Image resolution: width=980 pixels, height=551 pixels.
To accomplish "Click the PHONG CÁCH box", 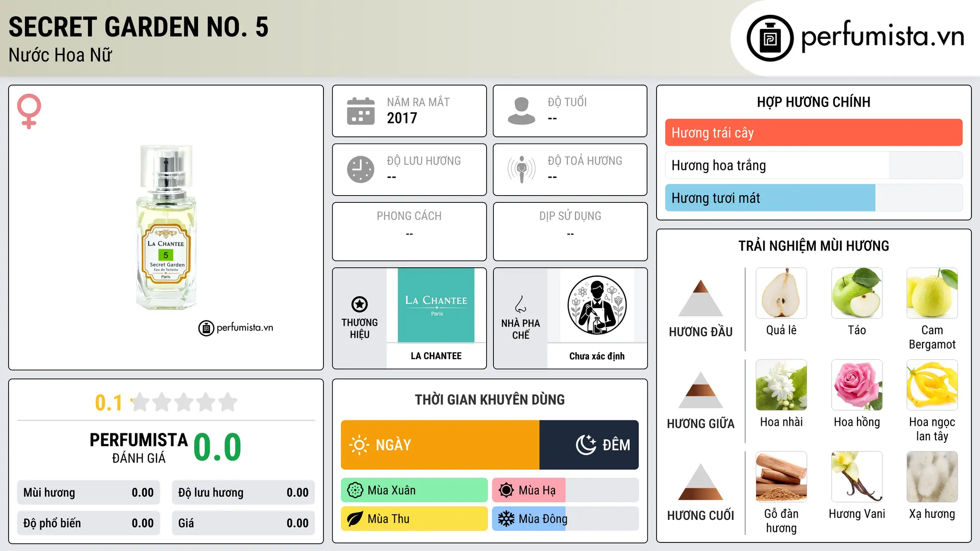I will [410, 231].
